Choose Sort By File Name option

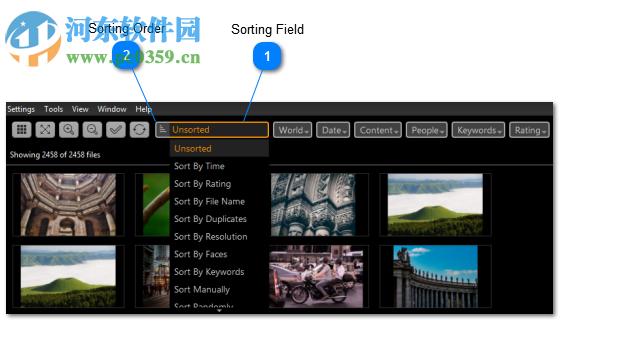click(219, 202)
